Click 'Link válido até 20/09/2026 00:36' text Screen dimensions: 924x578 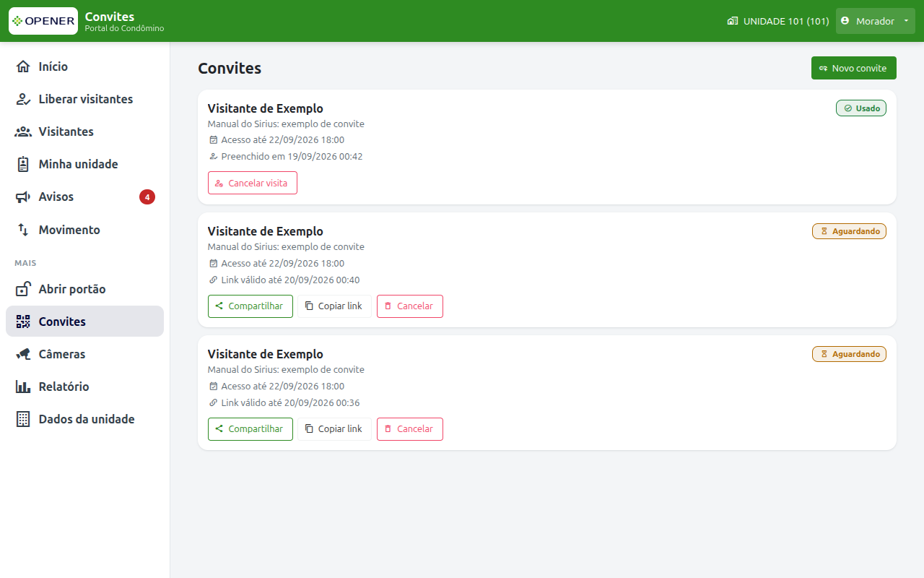(290, 402)
